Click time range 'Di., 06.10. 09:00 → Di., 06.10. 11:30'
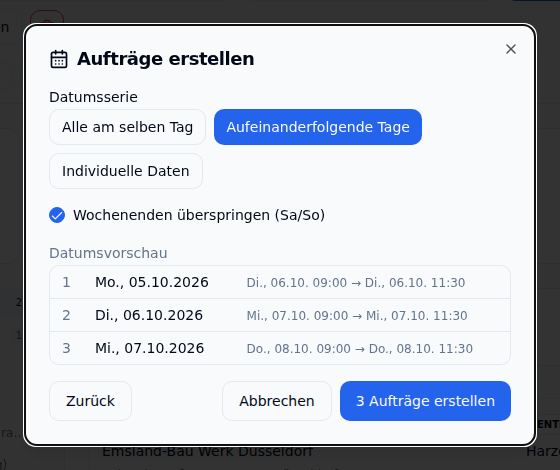The width and height of the screenshot is (560, 470). click(x=356, y=283)
